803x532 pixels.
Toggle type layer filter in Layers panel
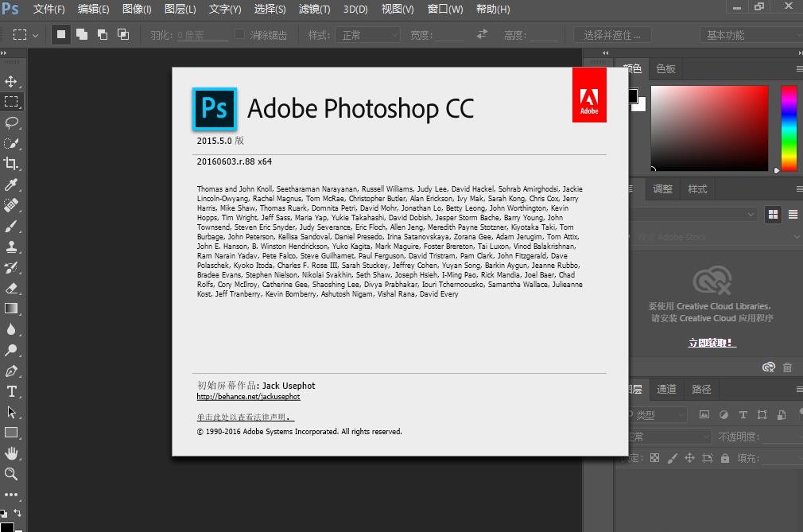[x=743, y=414]
